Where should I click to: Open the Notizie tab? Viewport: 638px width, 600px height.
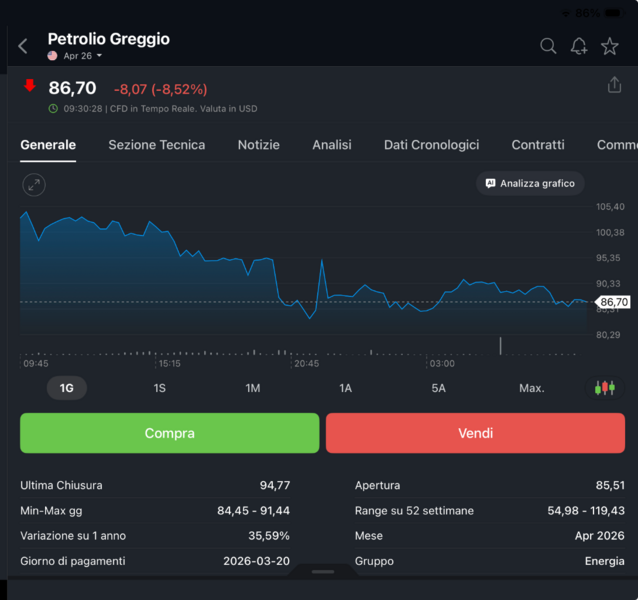(x=259, y=145)
